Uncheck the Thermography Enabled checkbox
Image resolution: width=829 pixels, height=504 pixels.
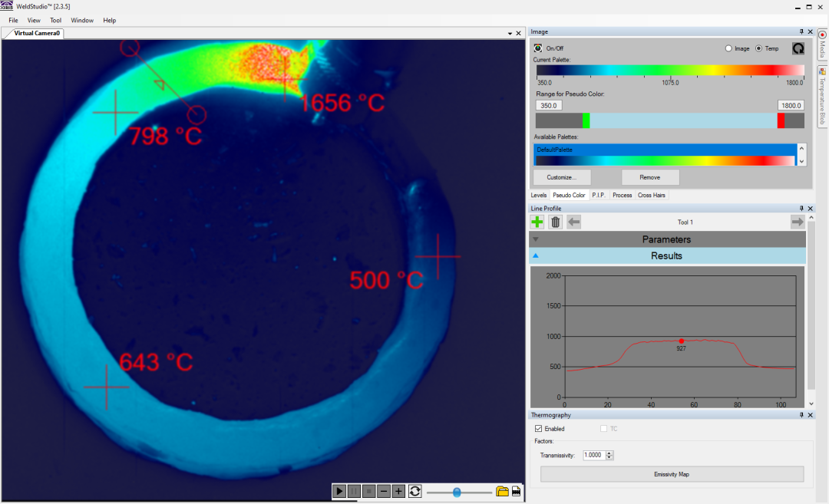click(x=538, y=429)
